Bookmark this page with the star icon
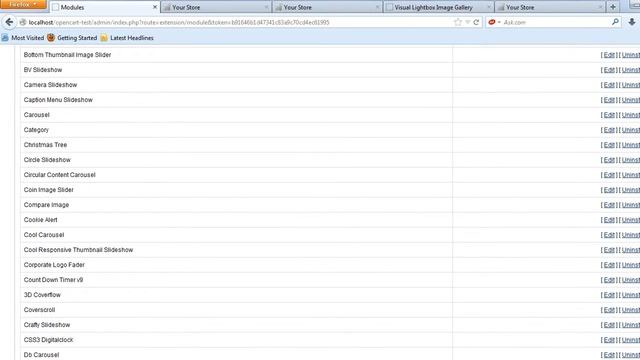 tap(458, 22)
